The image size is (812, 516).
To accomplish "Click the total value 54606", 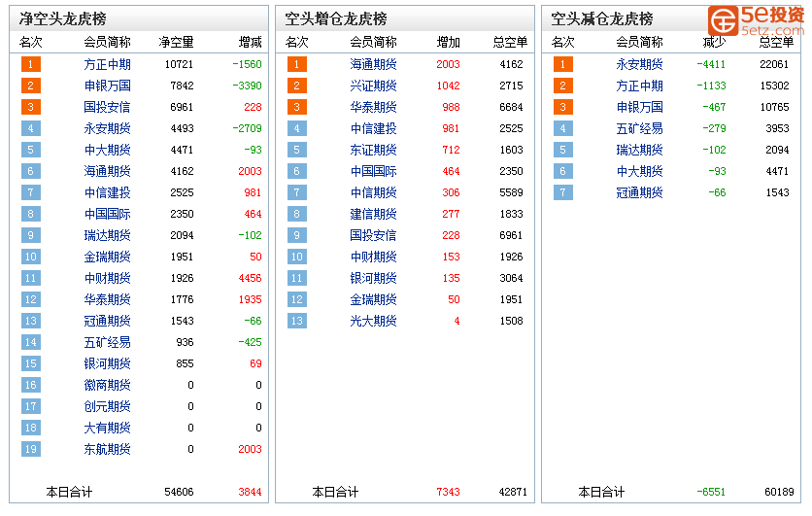I will (179, 492).
